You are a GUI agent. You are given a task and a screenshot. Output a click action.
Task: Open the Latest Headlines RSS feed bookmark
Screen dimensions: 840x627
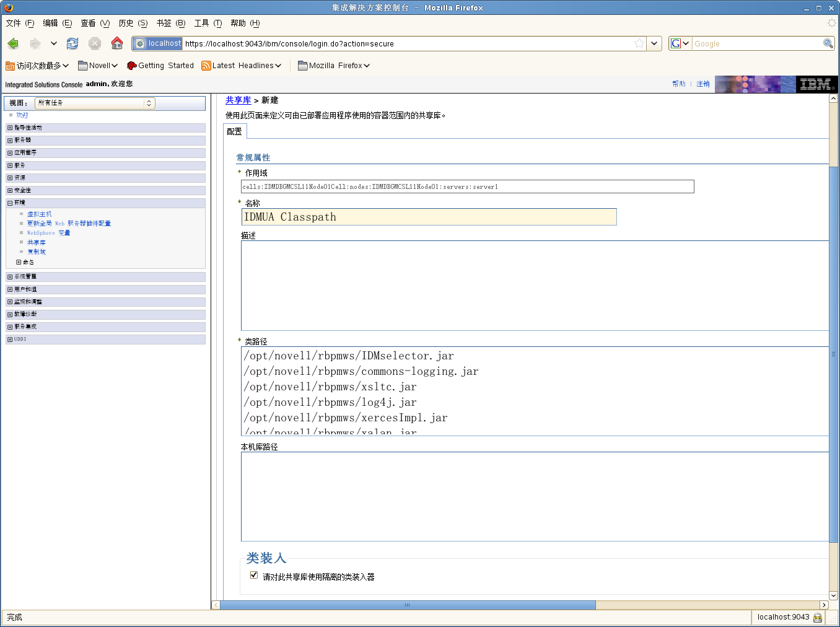pos(242,66)
